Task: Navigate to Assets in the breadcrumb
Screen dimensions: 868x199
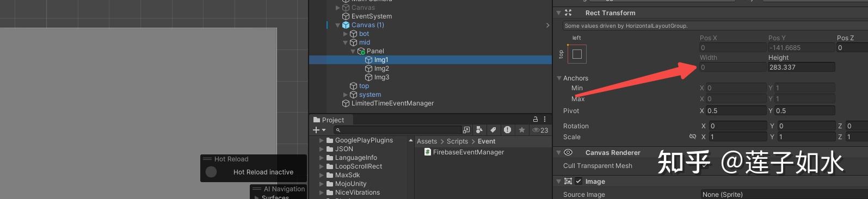Action: point(427,141)
